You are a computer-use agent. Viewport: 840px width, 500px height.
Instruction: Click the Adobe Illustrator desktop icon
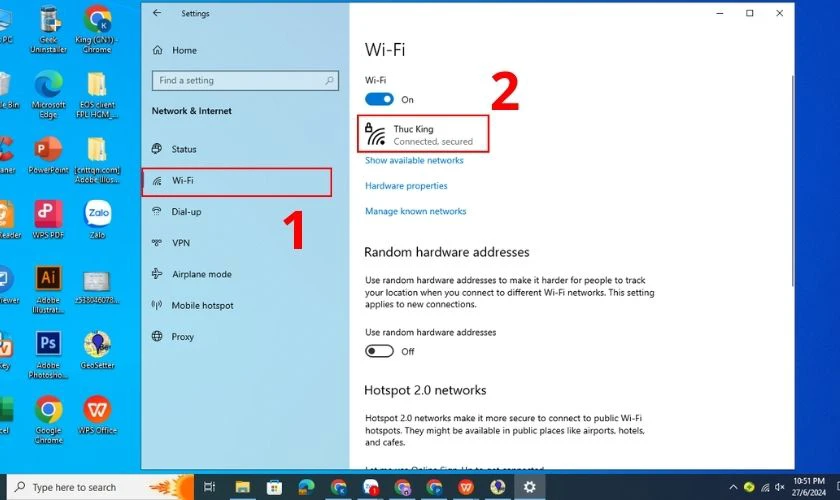coord(48,290)
